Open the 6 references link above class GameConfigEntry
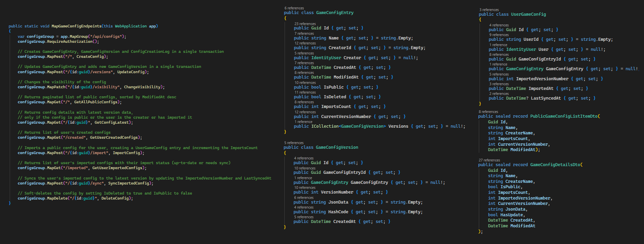This screenshot has width=644, height=244. (294, 8)
